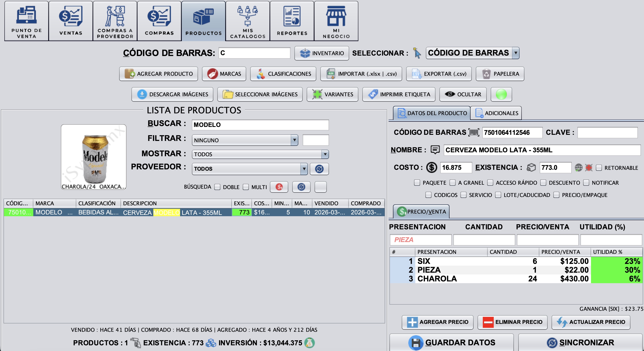Enable the A Granel checkbox
The height and width of the screenshot is (351, 644).
pyautogui.click(x=452, y=183)
